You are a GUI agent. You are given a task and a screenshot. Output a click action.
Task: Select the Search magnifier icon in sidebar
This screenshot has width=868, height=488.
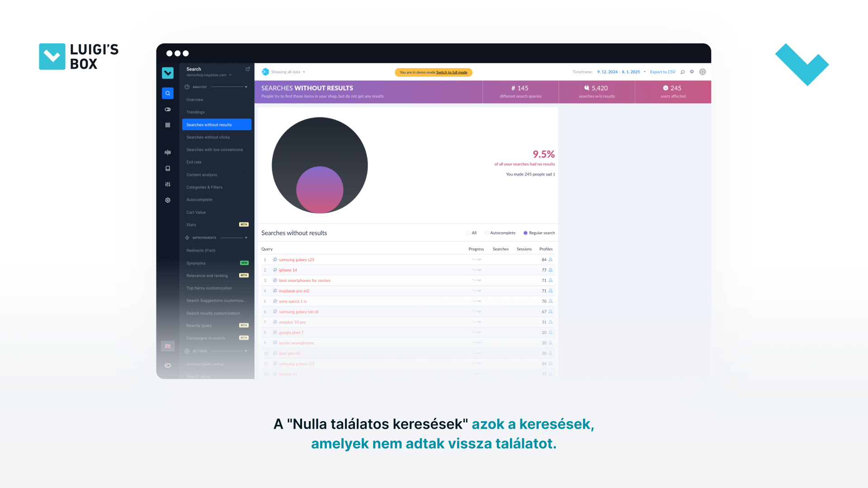(168, 93)
